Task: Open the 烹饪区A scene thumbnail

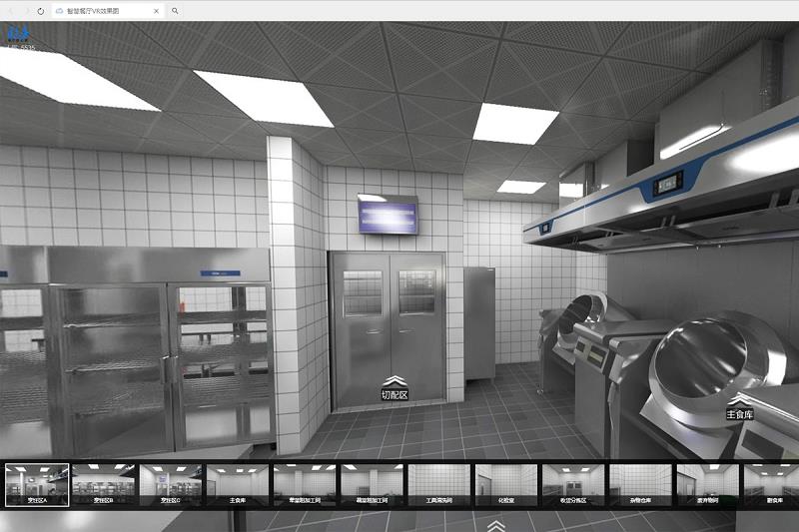Action: pyautogui.click(x=37, y=485)
